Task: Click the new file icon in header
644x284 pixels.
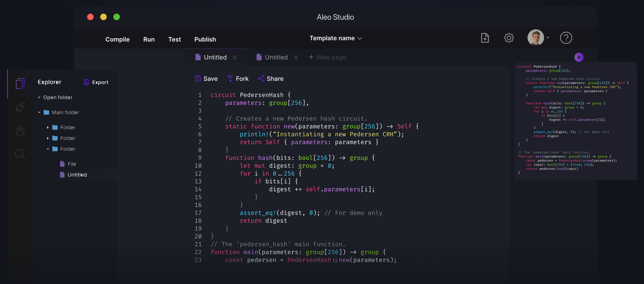Action: pyautogui.click(x=485, y=38)
